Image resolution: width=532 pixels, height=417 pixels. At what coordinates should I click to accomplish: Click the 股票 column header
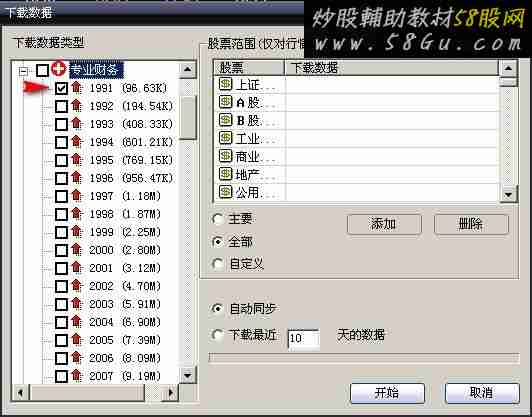point(249,68)
